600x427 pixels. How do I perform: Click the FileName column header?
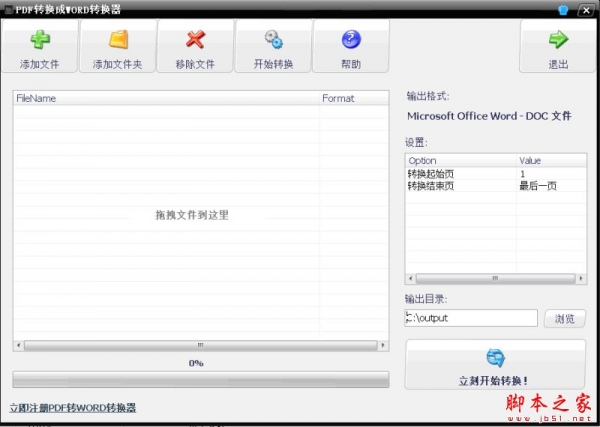pos(166,98)
